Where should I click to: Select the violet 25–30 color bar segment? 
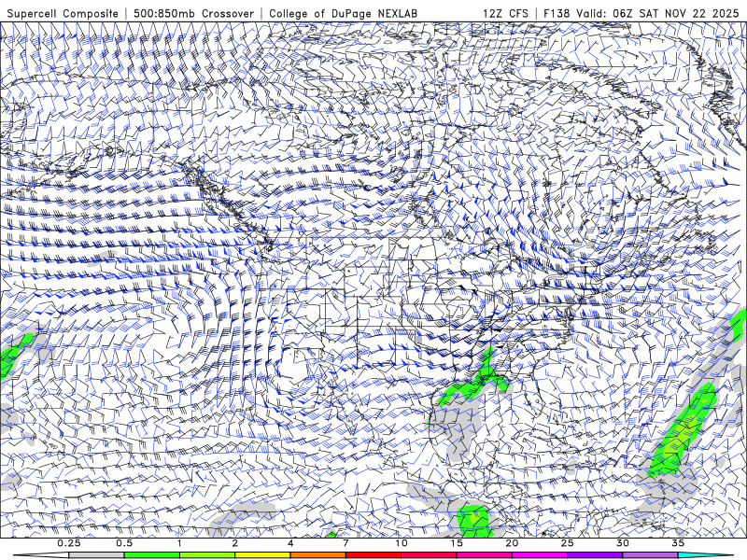click(595, 555)
